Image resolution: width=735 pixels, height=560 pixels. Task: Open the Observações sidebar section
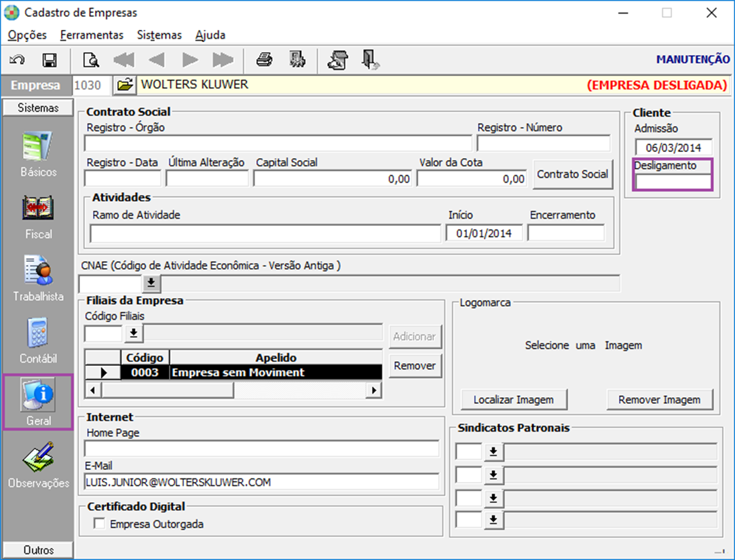(x=38, y=465)
